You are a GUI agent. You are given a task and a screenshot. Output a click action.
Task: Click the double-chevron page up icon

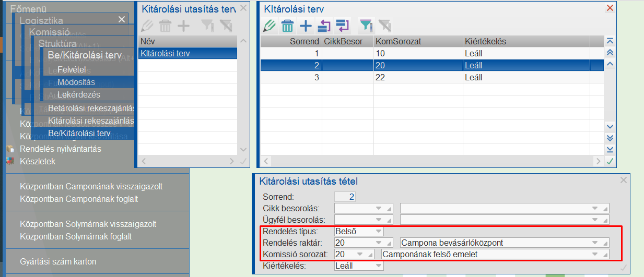(610, 52)
